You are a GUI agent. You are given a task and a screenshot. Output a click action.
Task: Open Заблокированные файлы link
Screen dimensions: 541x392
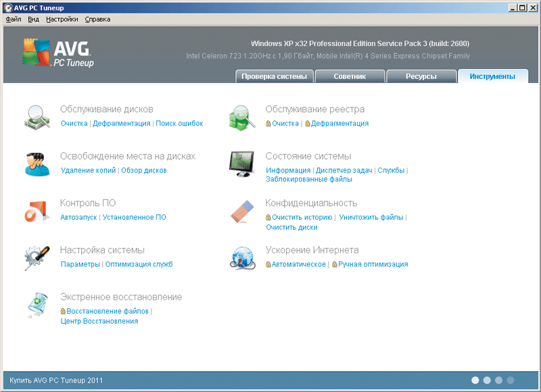click(309, 179)
